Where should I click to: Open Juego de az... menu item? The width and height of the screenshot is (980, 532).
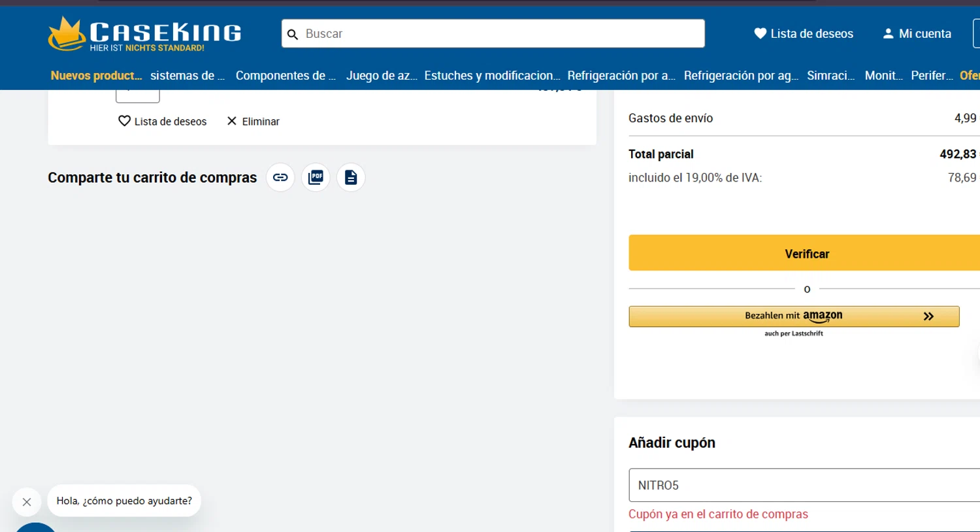[x=382, y=76]
